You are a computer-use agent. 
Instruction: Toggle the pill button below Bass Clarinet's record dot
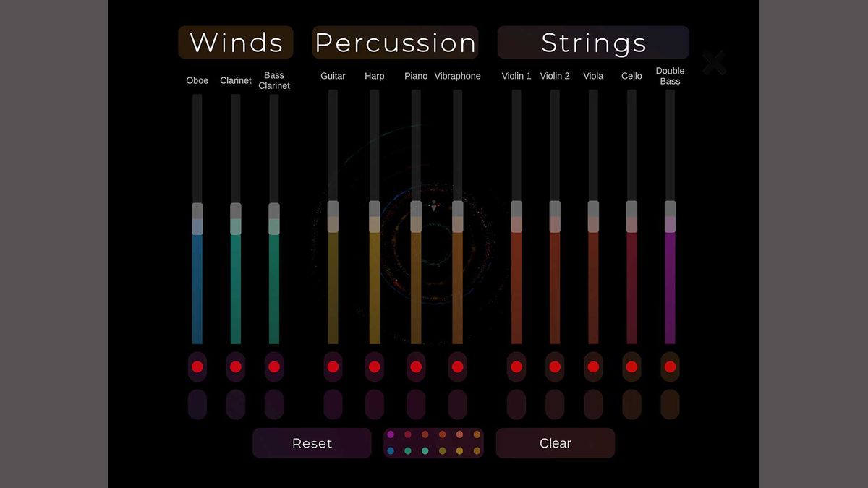(273, 404)
